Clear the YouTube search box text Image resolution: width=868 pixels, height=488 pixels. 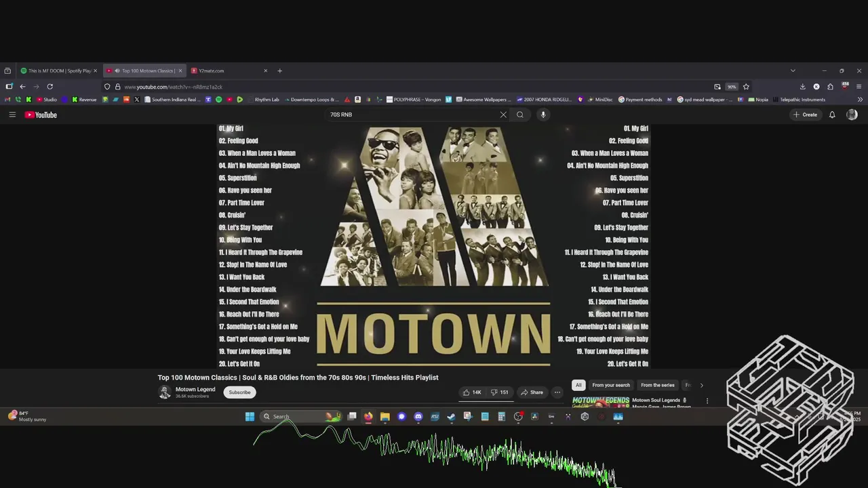tap(503, 115)
